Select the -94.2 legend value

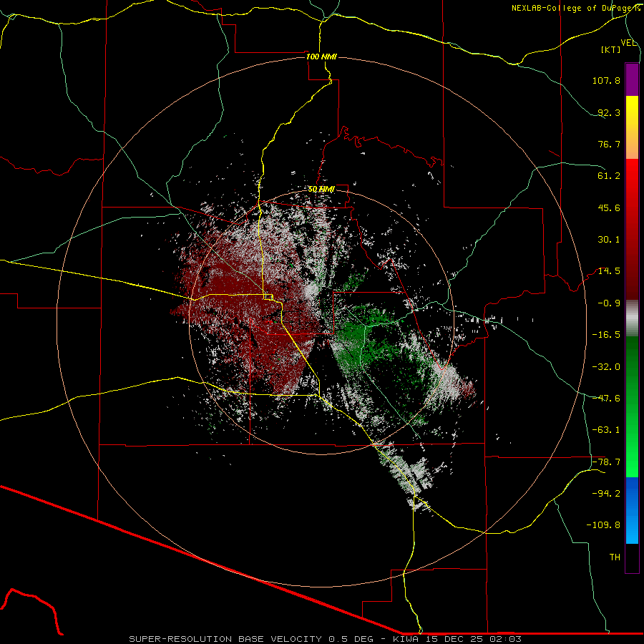click(606, 493)
